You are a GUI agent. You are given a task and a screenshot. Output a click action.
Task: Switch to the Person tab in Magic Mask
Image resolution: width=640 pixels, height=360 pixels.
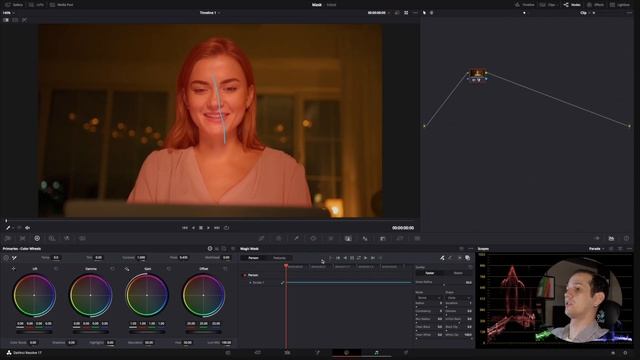pyautogui.click(x=253, y=258)
